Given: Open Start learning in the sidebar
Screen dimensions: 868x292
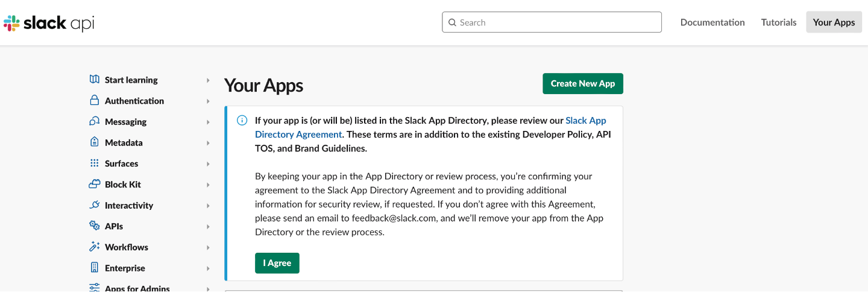Looking at the screenshot, I should tap(131, 80).
